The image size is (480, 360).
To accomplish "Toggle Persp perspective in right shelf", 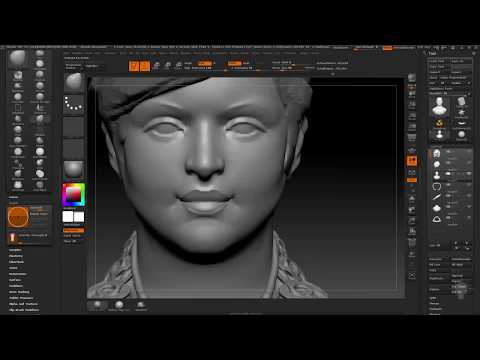I will click(412, 138).
